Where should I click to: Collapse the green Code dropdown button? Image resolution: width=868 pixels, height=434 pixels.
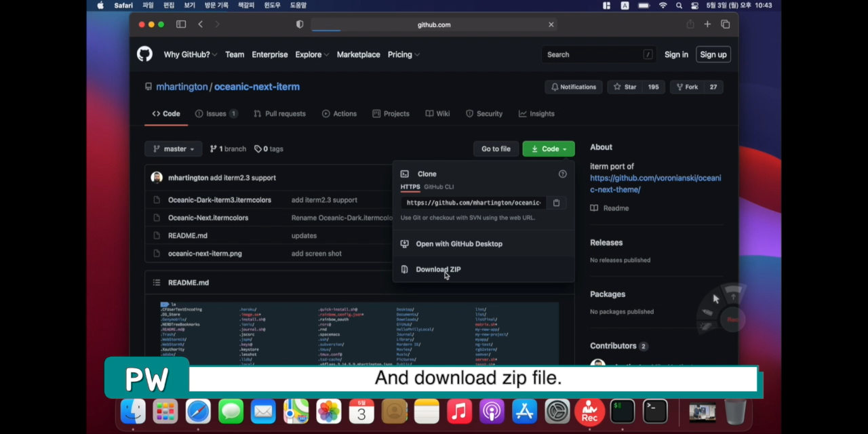pos(549,149)
